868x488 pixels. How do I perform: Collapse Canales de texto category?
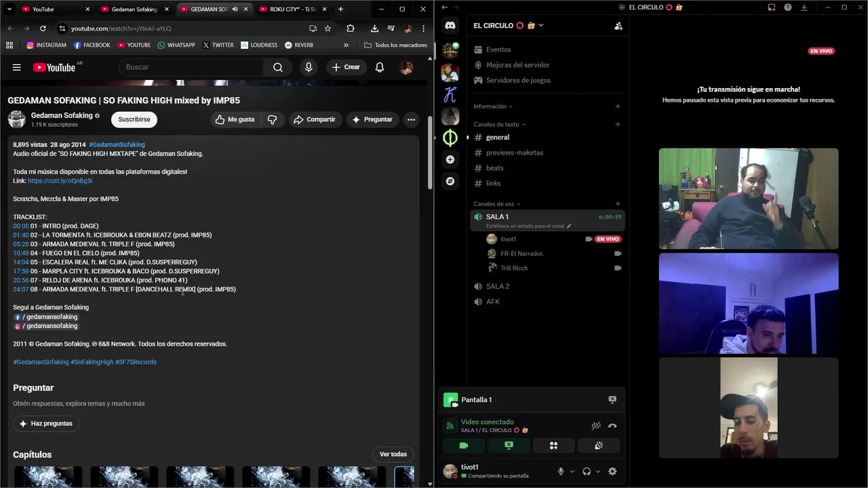500,124
